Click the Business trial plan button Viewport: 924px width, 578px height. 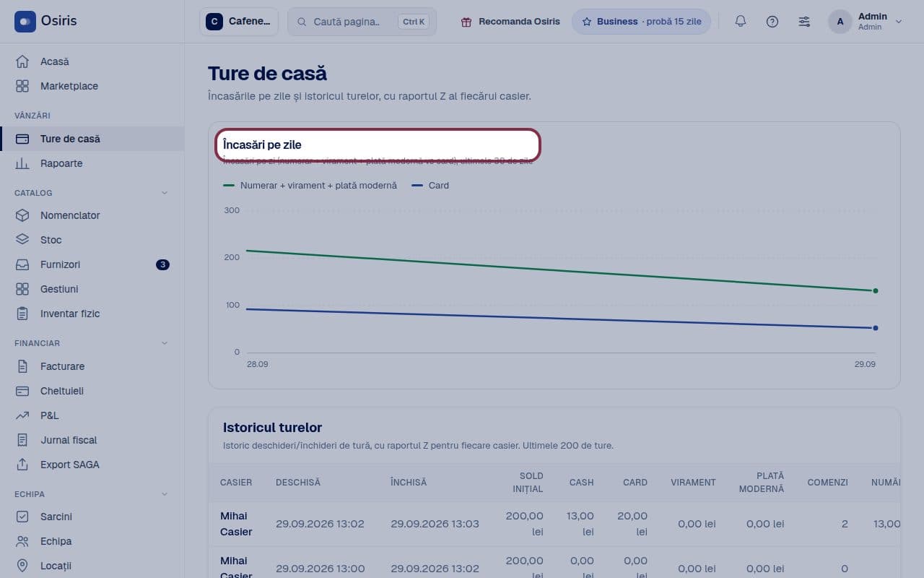click(641, 22)
